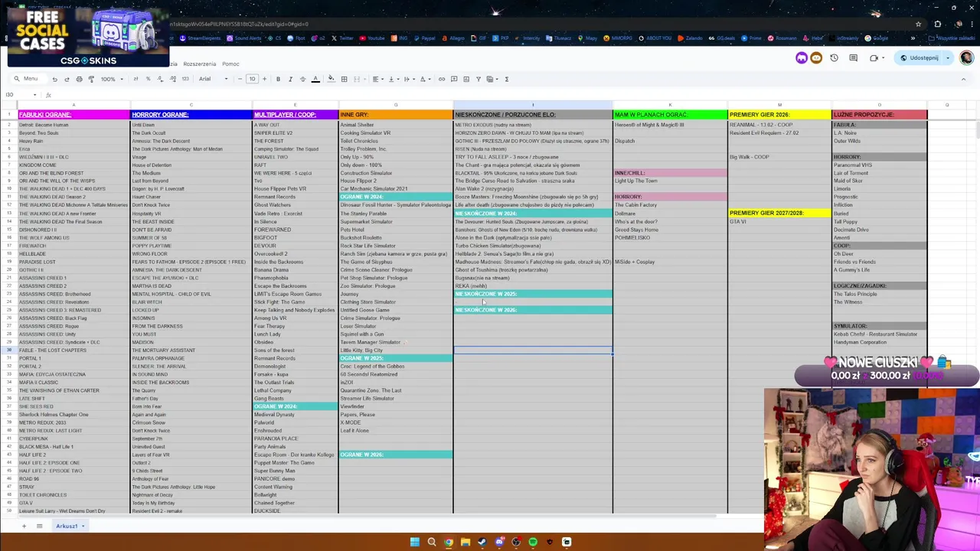Click the Undo arrow in the toolbar

(x=55, y=79)
